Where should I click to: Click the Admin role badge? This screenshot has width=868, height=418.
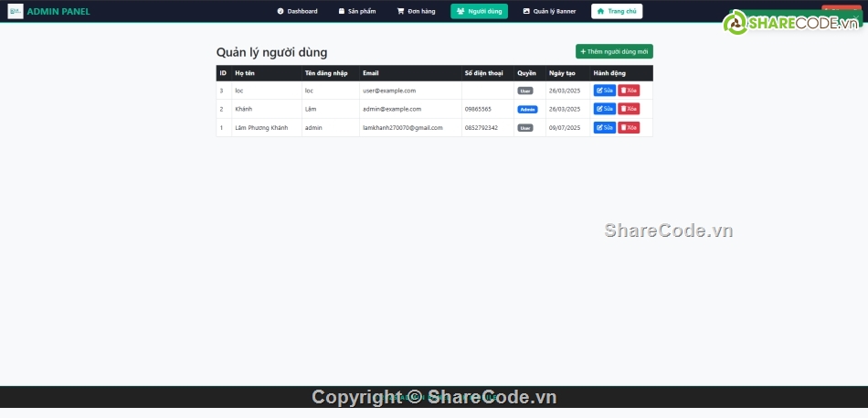[x=527, y=110]
